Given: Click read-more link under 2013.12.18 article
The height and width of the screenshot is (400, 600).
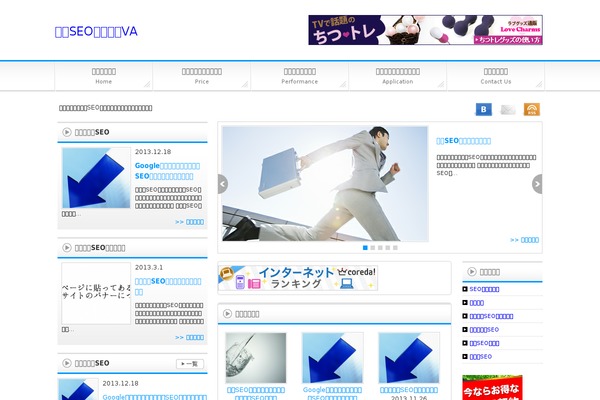Looking at the screenshot, I should [189, 222].
